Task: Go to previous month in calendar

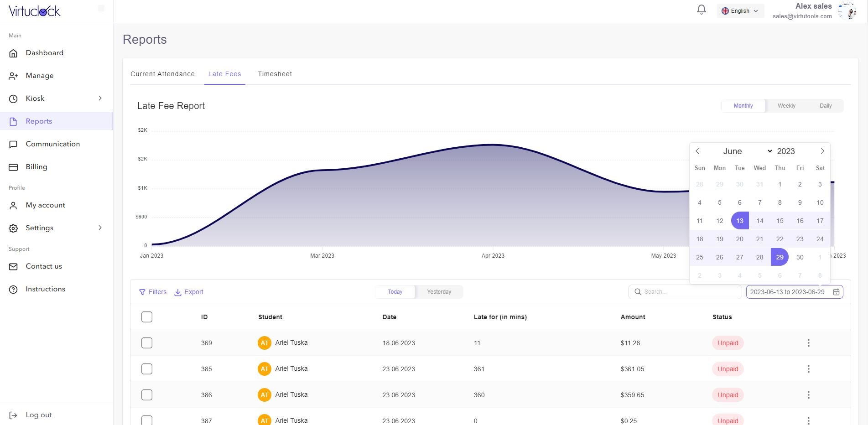Action: [x=697, y=151]
